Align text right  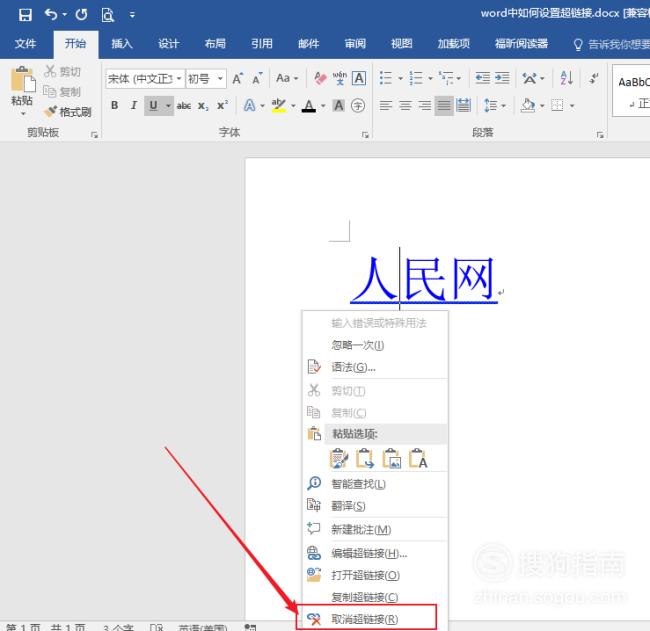pos(424,106)
